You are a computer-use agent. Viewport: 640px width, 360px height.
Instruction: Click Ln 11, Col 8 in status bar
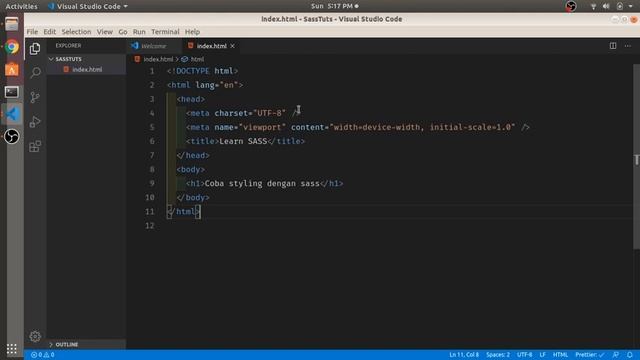pyautogui.click(x=464, y=355)
